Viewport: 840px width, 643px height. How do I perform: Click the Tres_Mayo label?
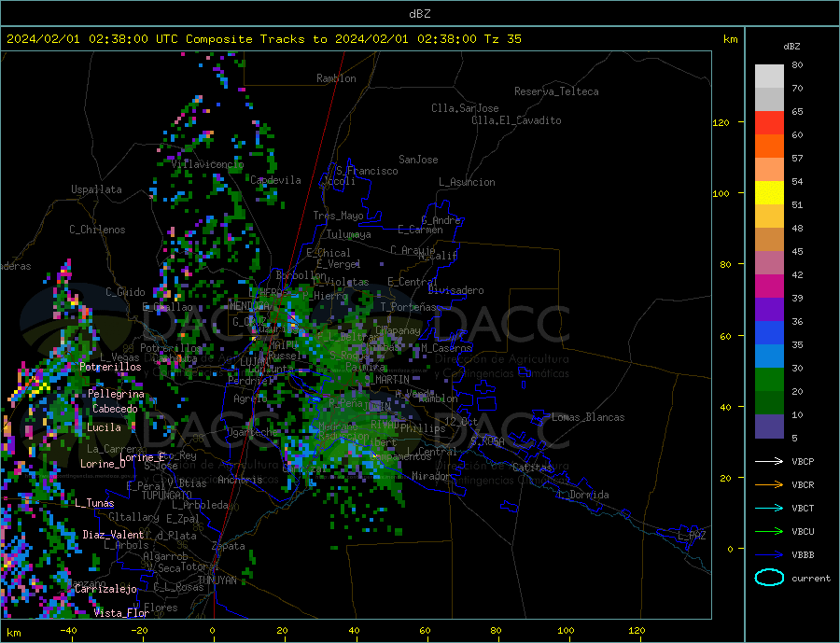tap(338, 216)
